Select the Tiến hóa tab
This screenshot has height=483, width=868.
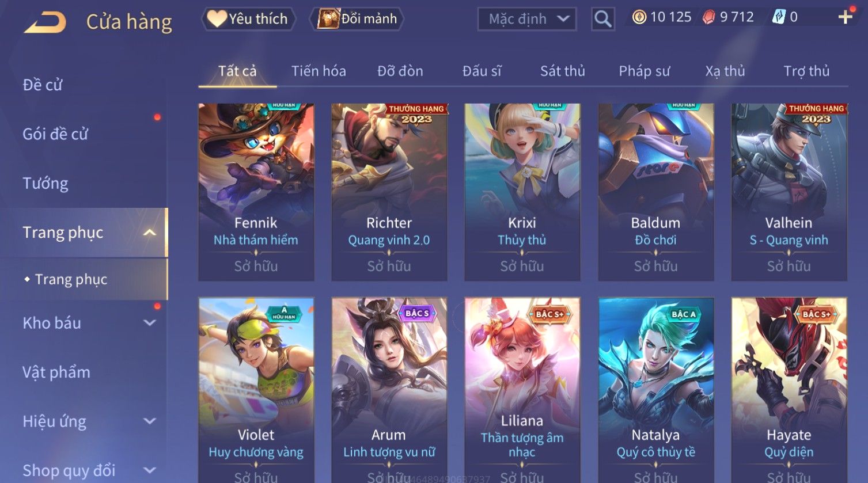pyautogui.click(x=319, y=71)
